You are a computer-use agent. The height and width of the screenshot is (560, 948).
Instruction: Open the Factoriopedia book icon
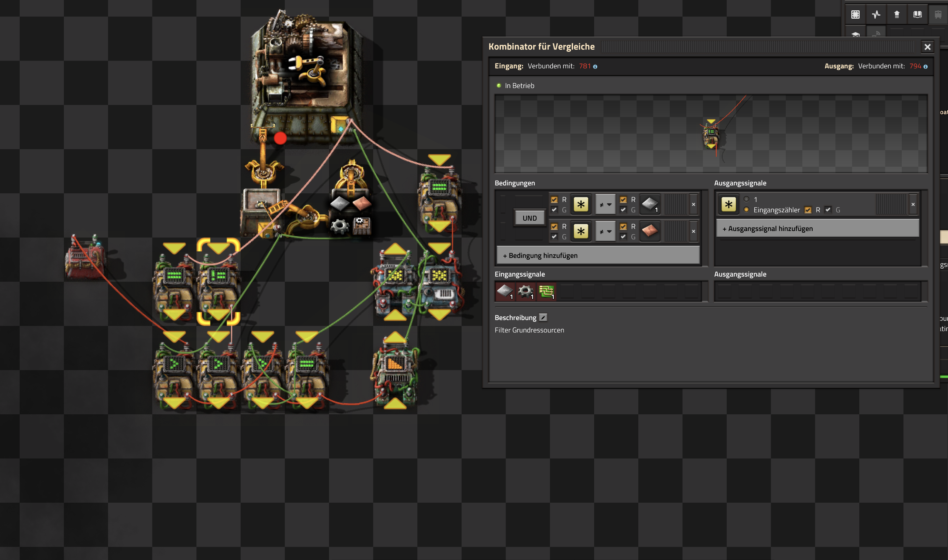[x=917, y=15]
